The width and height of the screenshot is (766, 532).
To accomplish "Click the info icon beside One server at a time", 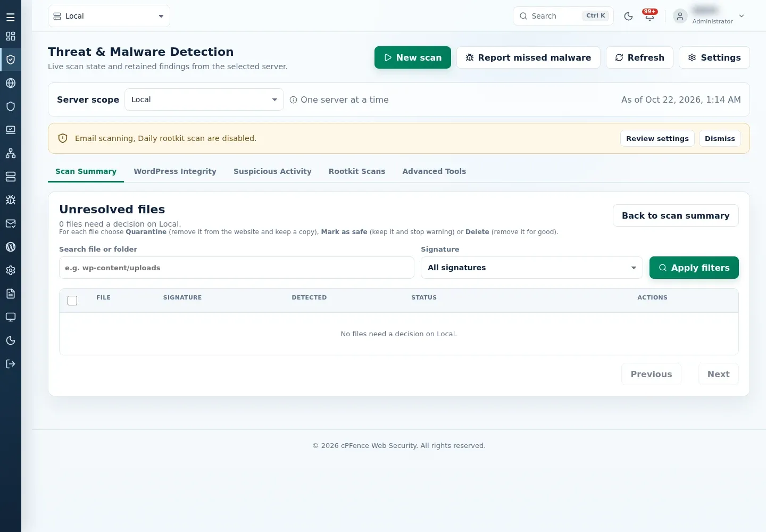I will (293, 99).
